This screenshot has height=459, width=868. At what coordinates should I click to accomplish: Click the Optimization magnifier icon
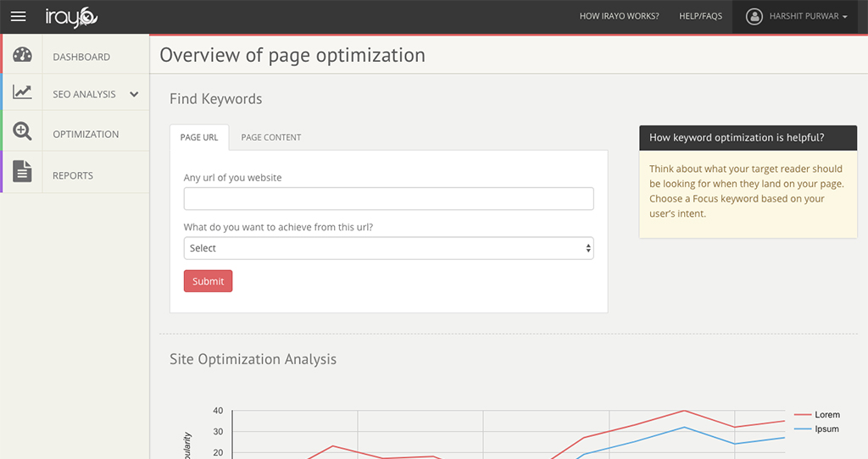click(22, 131)
